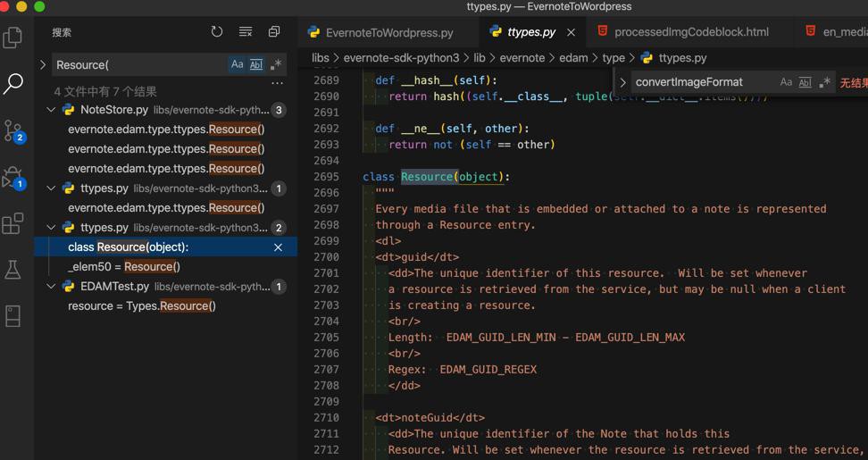Open second NoteStore.py Resource() match
This screenshot has width=868, height=460.
(x=166, y=149)
